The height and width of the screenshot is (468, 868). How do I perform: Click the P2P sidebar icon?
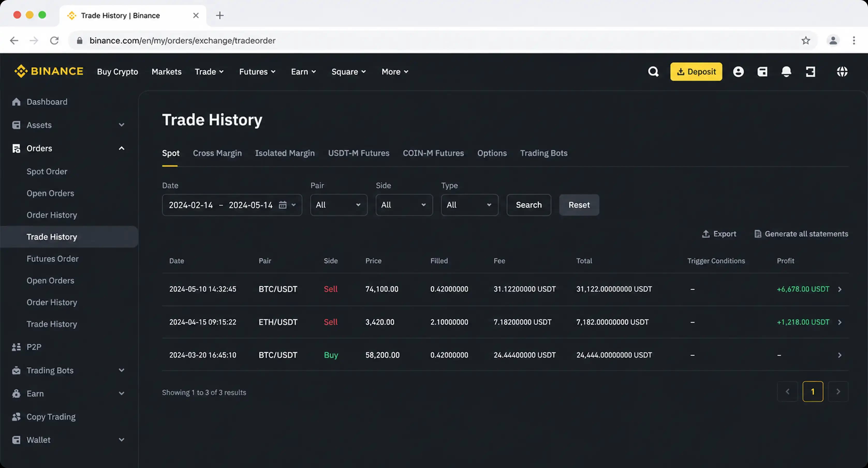[x=16, y=347]
